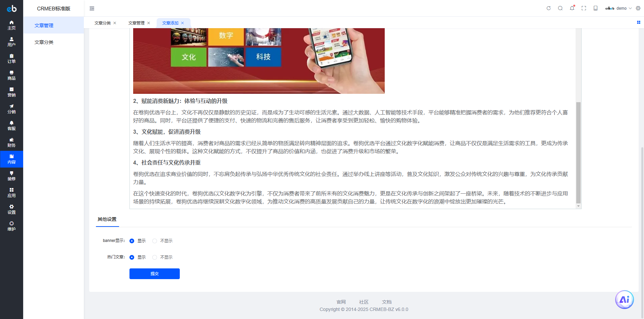Click the heading 3、文化赋能，促进消费升级
This screenshot has width=644, height=319.
pyautogui.click(x=167, y=132)
